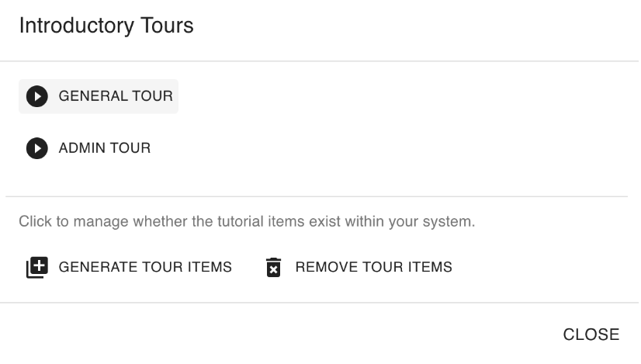This screenshot has width=641, height=364.
Task: Play the general introductory tour via its circle icon
Action: [x=36, y=96]
